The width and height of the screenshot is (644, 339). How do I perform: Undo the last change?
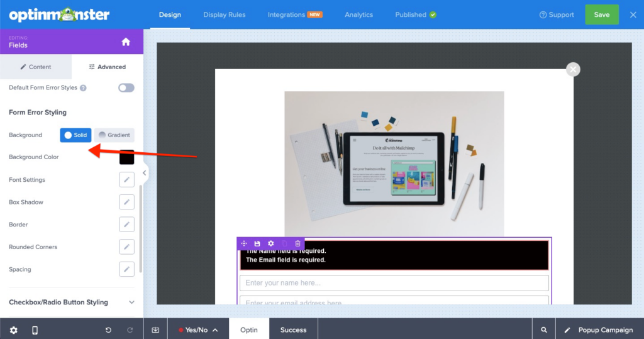pyautogui.click(x=108, y=330)
